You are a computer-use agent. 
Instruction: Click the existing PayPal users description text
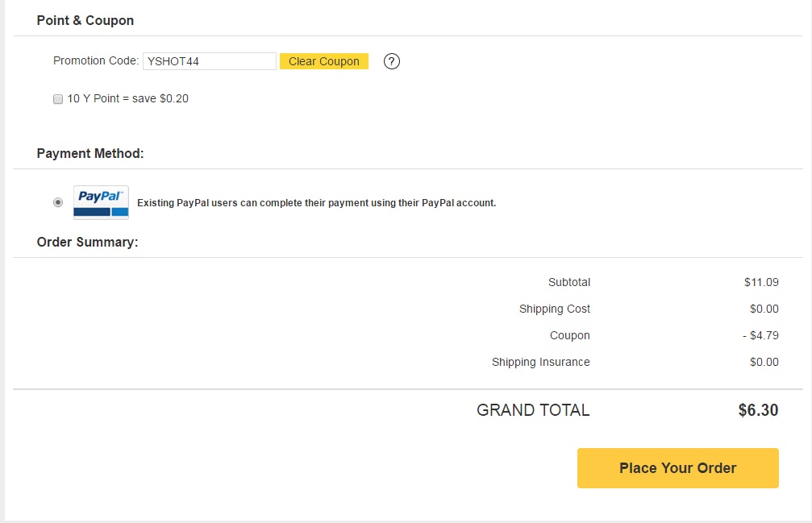click(316, 203)
